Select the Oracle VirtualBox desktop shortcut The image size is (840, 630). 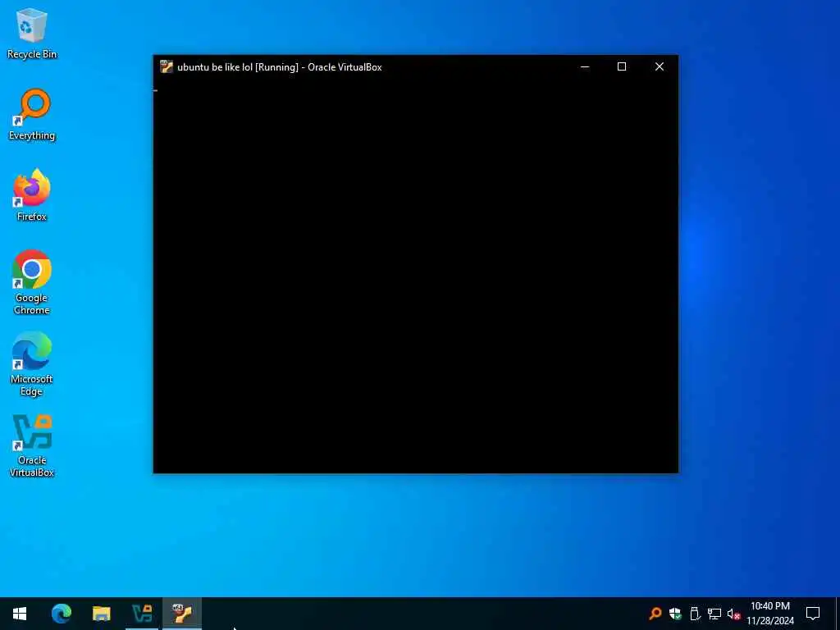32,445
